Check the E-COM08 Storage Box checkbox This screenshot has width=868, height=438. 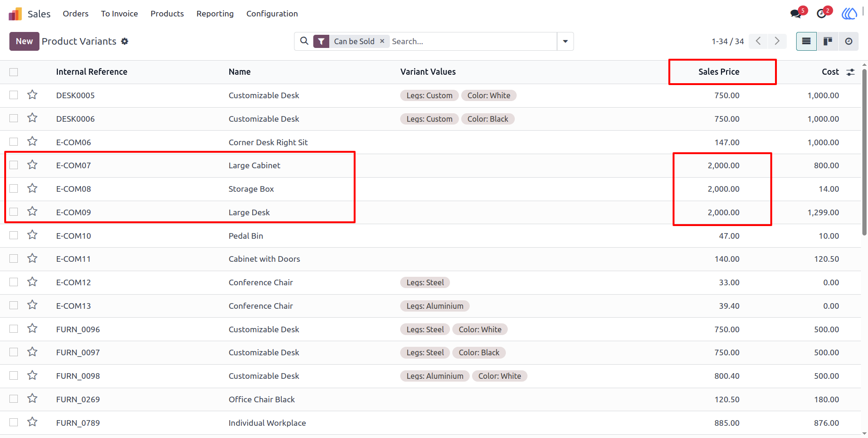pos(14,188)
